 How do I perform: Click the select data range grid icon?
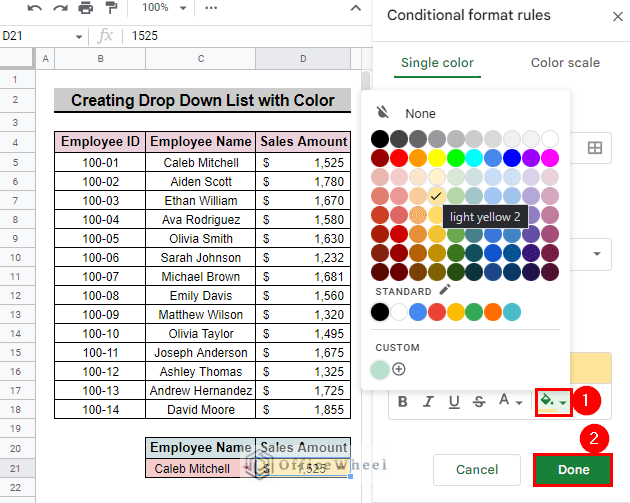tap(595, 147)
